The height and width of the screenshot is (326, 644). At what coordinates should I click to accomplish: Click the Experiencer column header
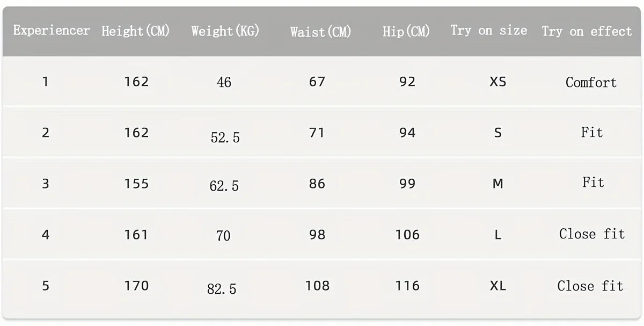[x=51, y=30]
